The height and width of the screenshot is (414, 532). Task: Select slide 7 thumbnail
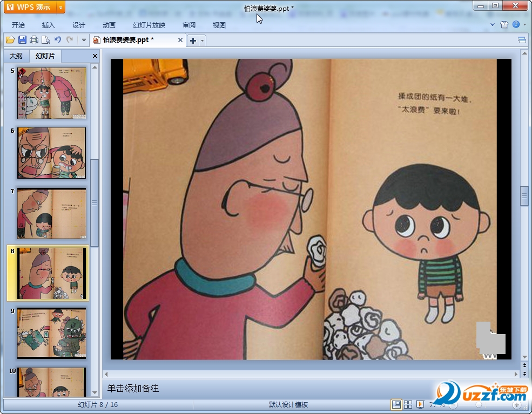click(51, 213)
